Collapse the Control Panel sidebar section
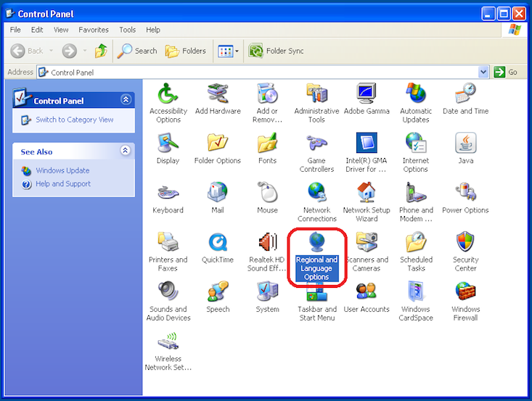 click(126, 100)
